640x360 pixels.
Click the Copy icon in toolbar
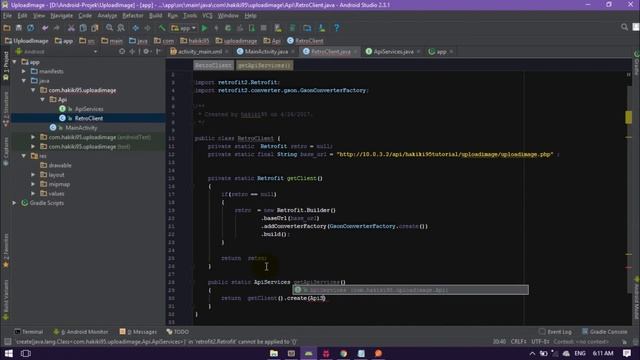[x=83, y=28]
